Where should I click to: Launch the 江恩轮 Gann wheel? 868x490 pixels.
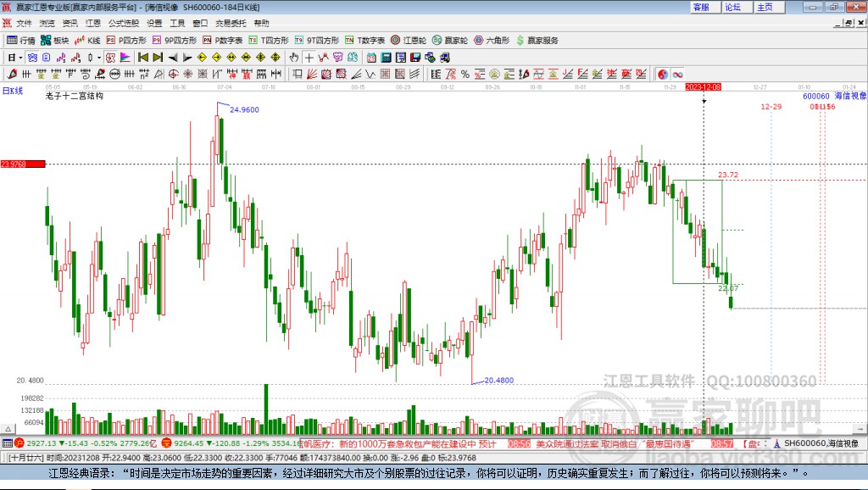(x=409, y=41)
